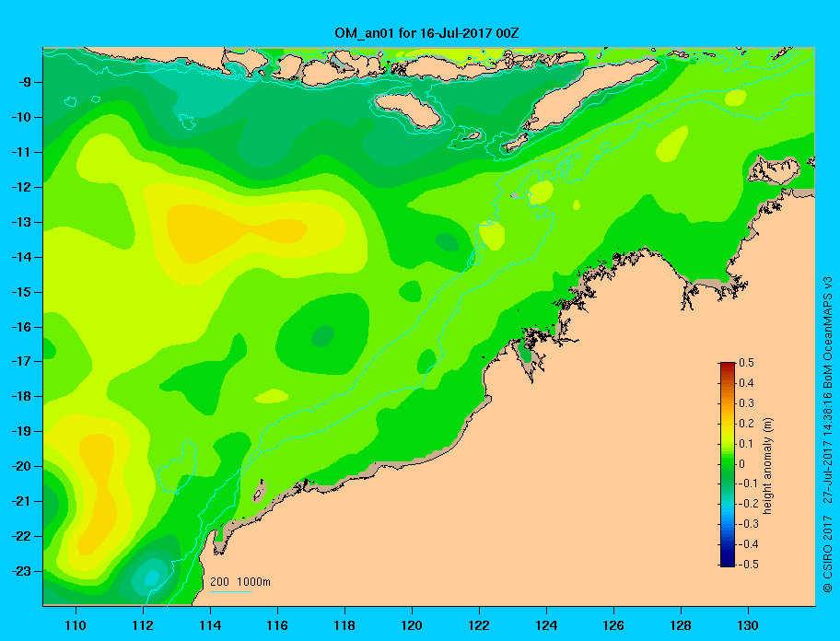The image size is (840, 641).
Task: Click the CSIRO 2017 copyright text
Action: pos(827,554)
